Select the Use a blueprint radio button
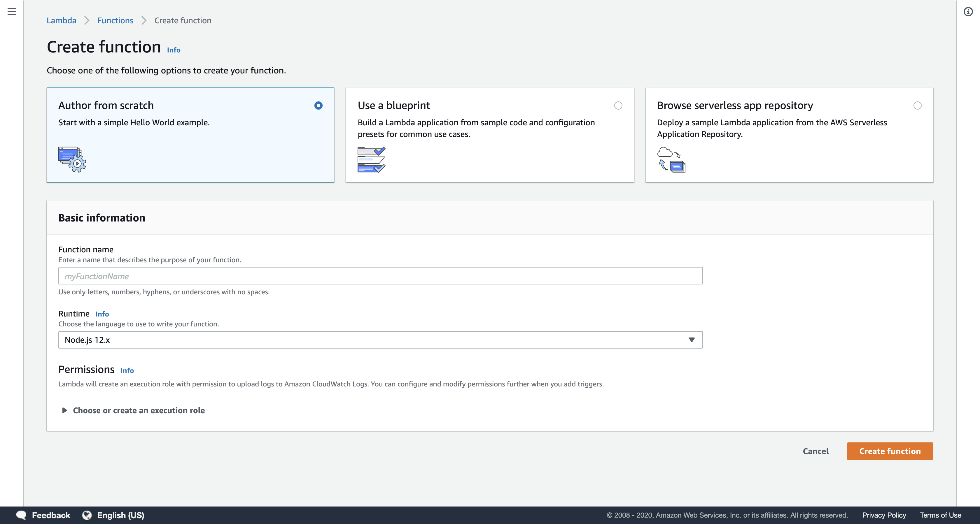 [618, 105]
